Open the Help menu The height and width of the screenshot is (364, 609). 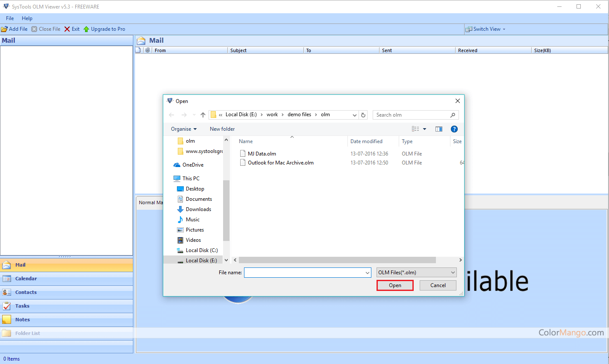pos(27,18)
